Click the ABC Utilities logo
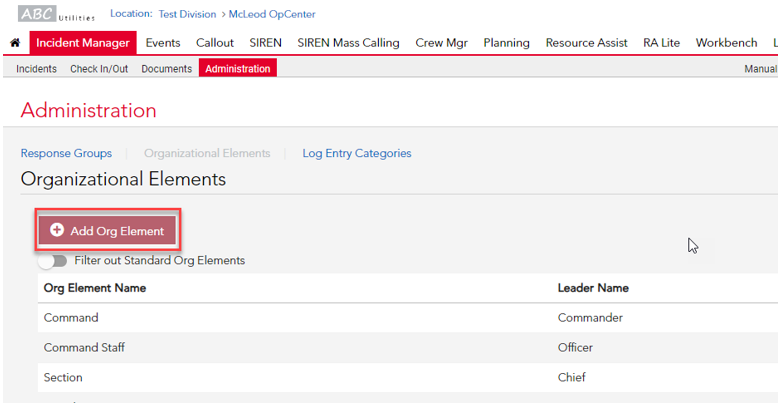This screenshot has height=408, width=778. pyautogui.click(x=57, y=14)
